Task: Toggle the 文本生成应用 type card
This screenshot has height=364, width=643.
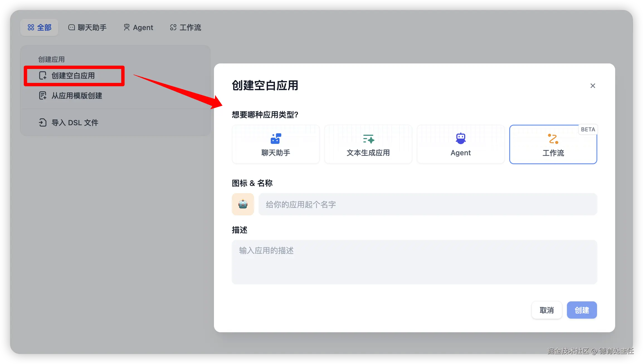Action: (368, 144)
